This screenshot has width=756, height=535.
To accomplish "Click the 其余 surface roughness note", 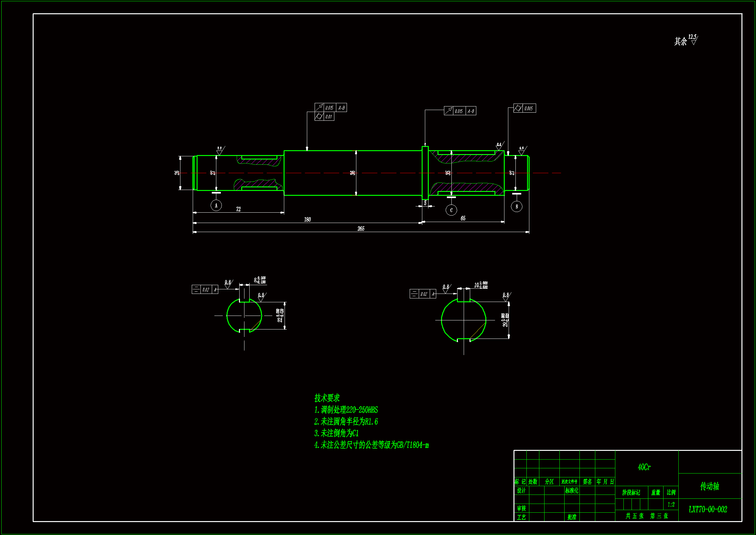I will pyautogui.click(x=686, y=40).
